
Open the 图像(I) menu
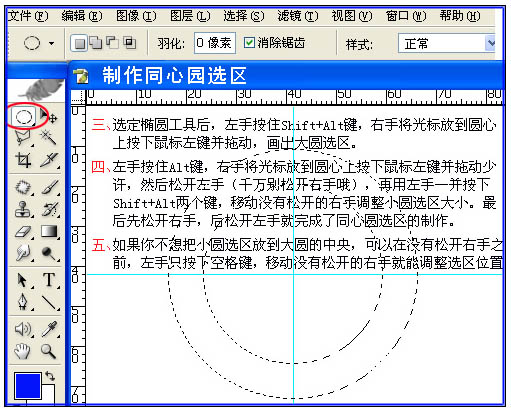pos(136,16)
